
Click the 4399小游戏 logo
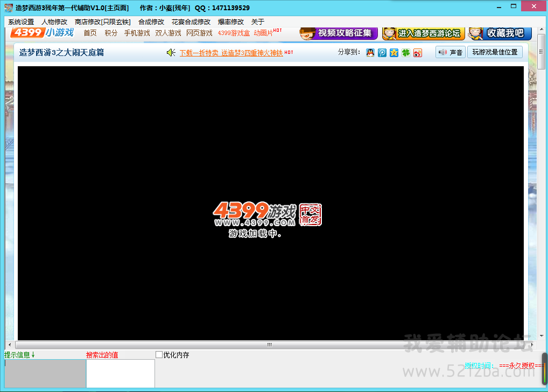pos(43,32)
